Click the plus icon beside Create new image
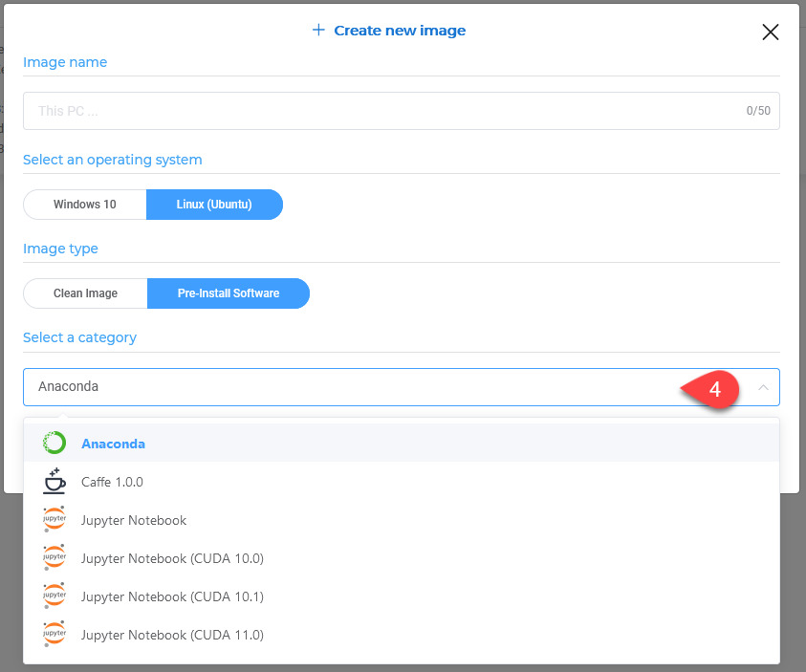 pyautogui.click(x=318, y=30)
